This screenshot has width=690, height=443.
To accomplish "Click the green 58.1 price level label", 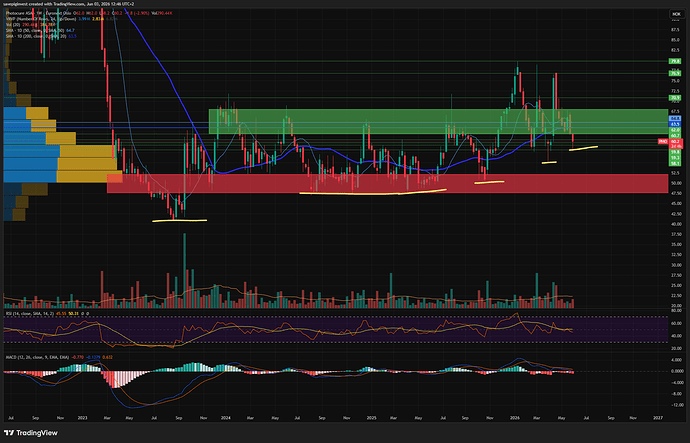I will (675, 163).
